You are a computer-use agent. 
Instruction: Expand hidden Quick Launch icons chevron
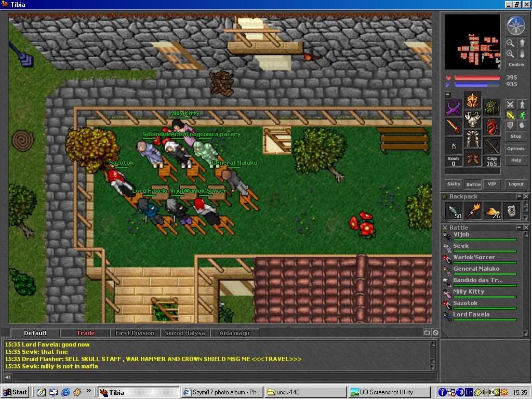(88, 391)
